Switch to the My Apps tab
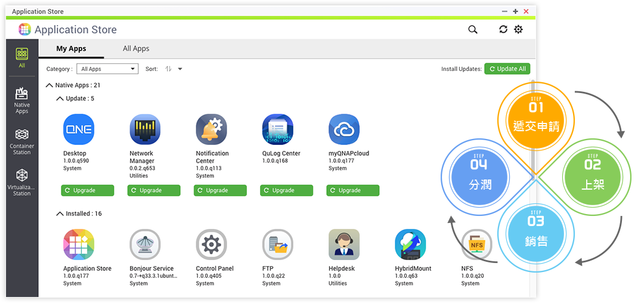The width and height of the screenshot is (644, 303). pos(71,49)
